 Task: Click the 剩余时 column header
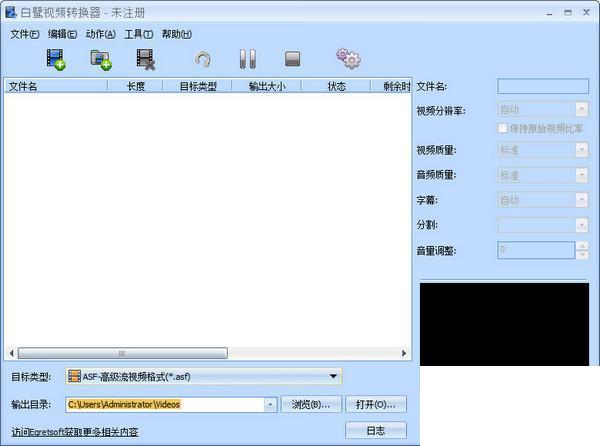pyautogui.click(x=391, y=86)
